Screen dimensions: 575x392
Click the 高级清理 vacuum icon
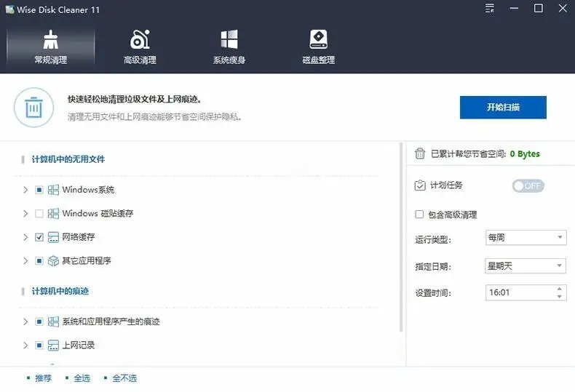coord(140,39)
